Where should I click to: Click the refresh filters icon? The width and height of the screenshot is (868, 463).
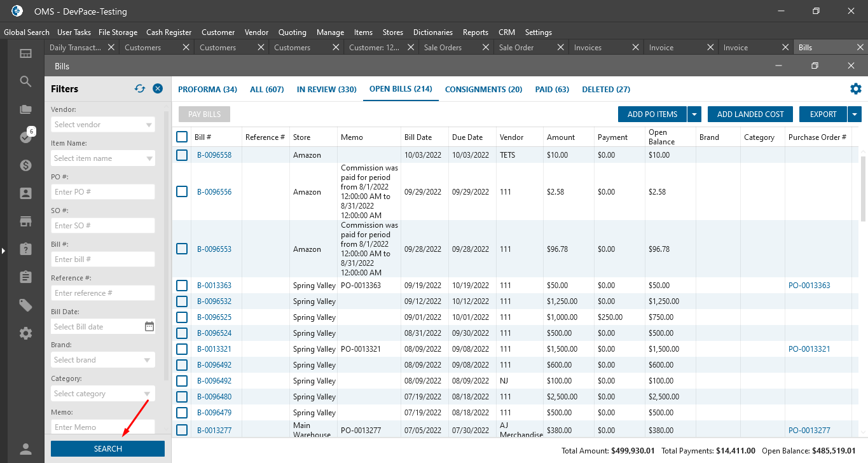coord(140,89)
